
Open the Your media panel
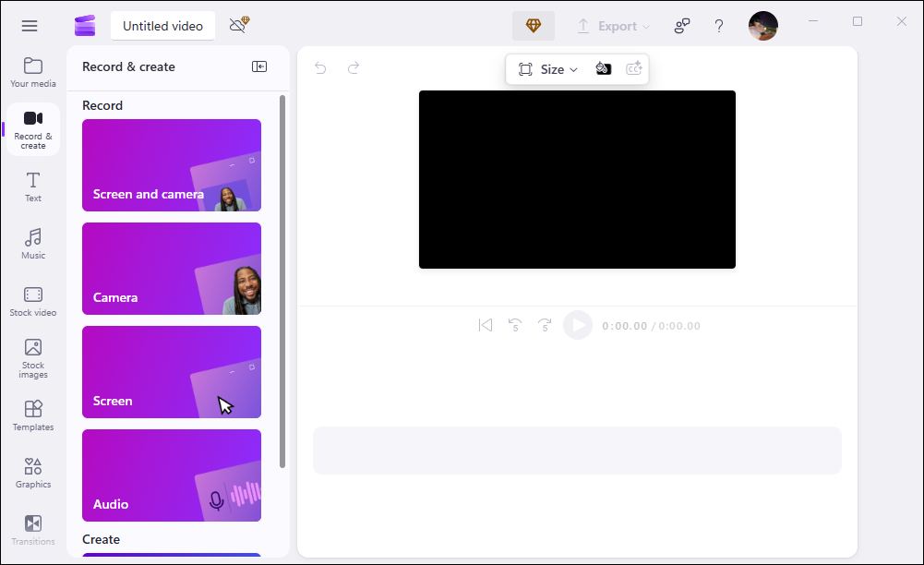pyautogui.click(x=32, y=70)
